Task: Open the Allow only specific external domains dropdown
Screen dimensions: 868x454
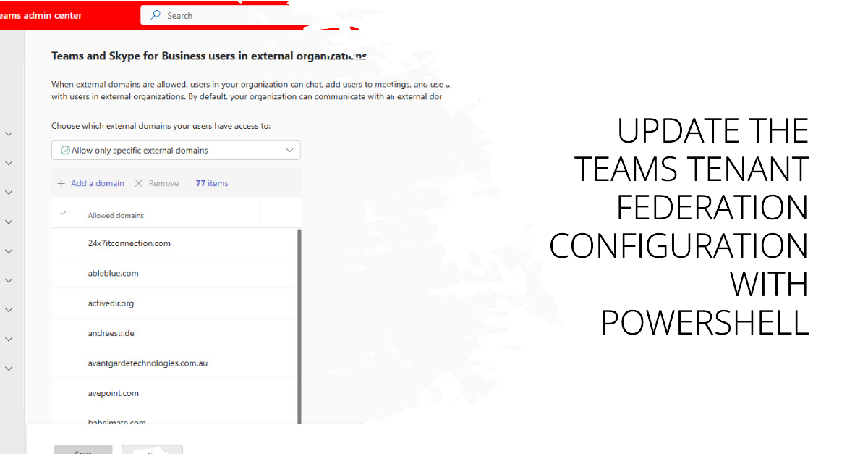Action: (176, 151)
